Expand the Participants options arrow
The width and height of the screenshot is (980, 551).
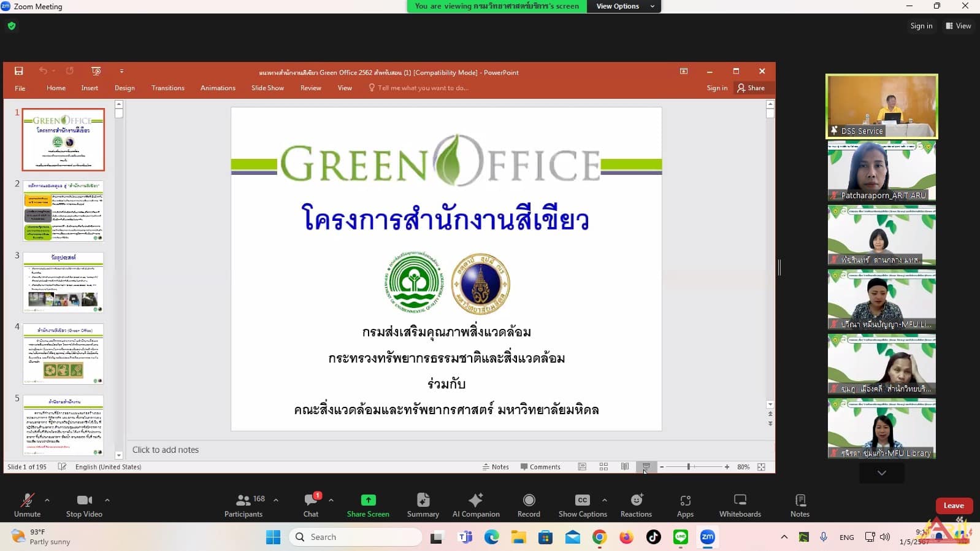point(276,500)
